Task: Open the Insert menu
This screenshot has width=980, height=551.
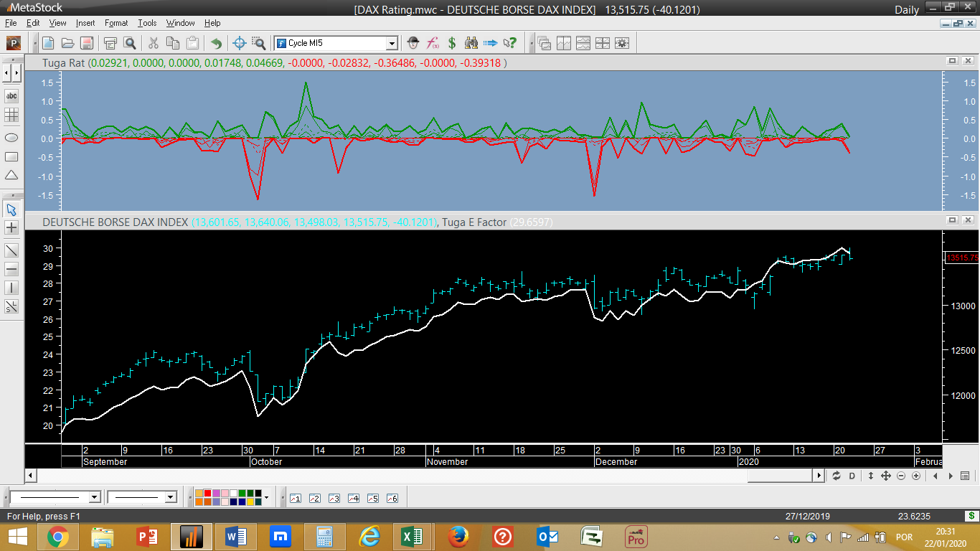Action: pos(85,23)
